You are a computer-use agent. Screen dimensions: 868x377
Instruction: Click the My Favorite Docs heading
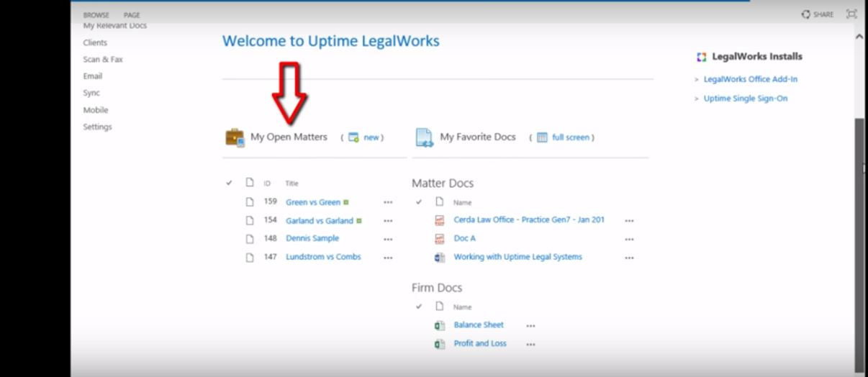click(478, 137)
